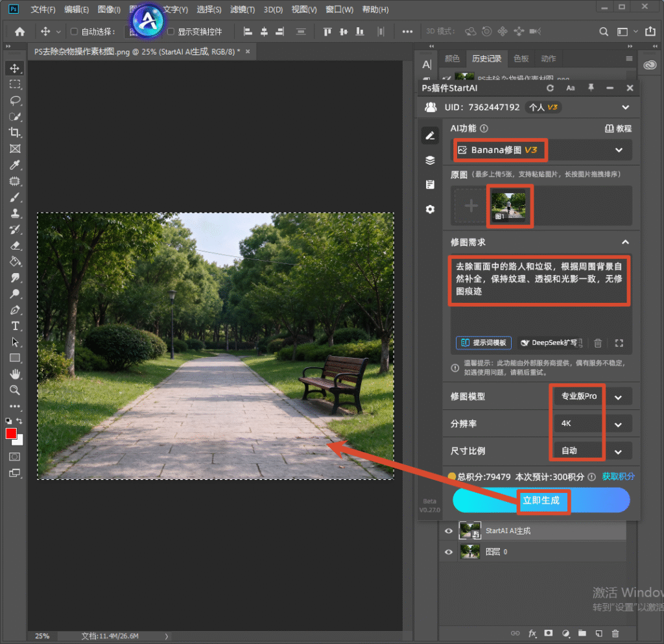
Task: Select the Rectangular Marquee tool
Action: [15, 84]
